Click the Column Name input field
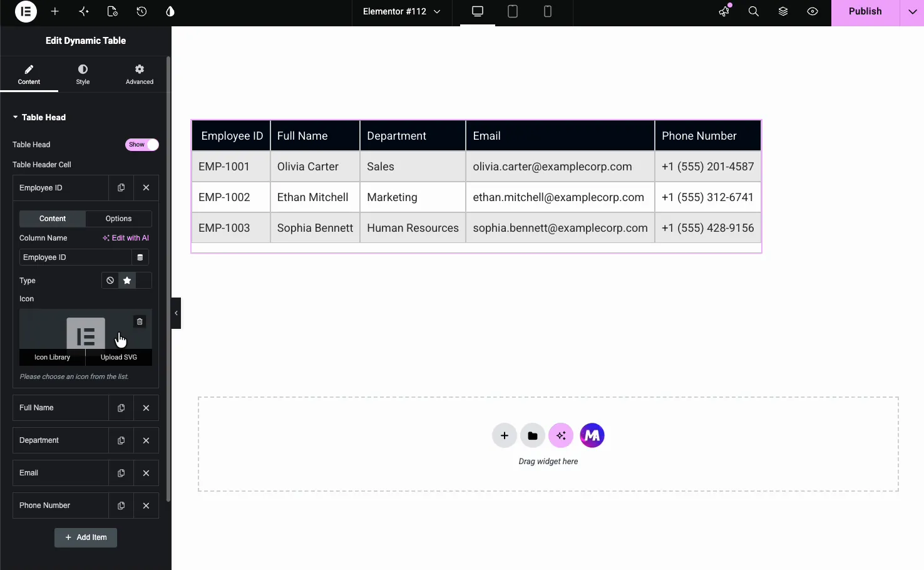Viewport: 924px width, 570px height. click(x=75, y=257)
